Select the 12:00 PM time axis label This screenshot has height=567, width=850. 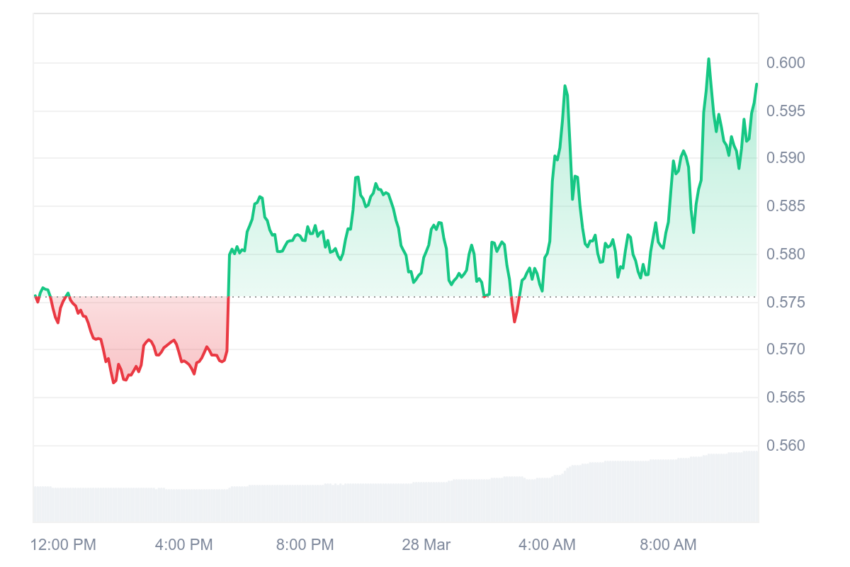[63, 545]
